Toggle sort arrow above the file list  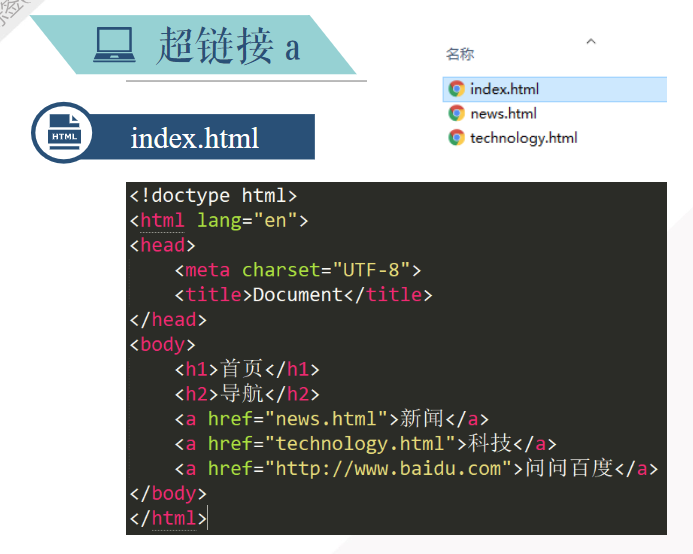591,42
